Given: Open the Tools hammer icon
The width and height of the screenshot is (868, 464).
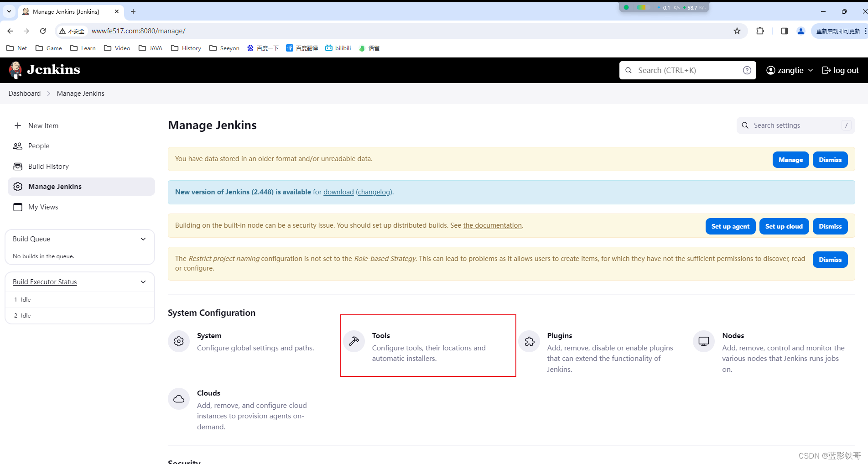Looking at the screenshot, I should tap(354, 341).
